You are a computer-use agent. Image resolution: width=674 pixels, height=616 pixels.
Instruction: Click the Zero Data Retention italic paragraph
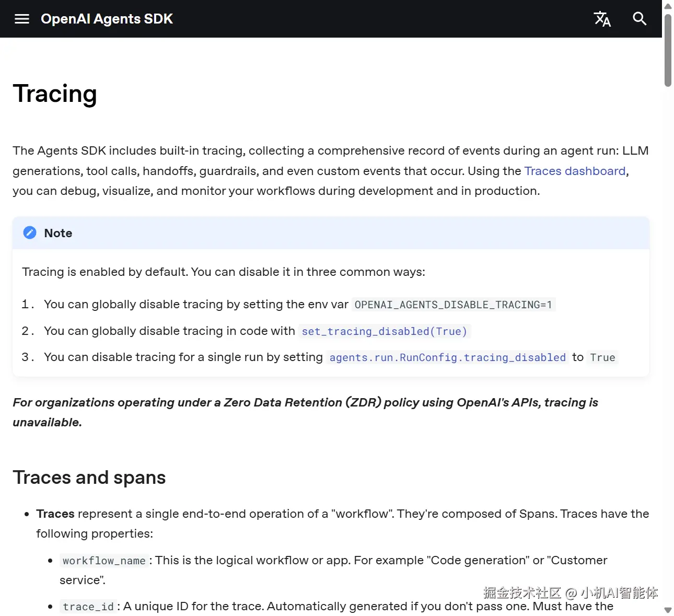coord(305,412)
